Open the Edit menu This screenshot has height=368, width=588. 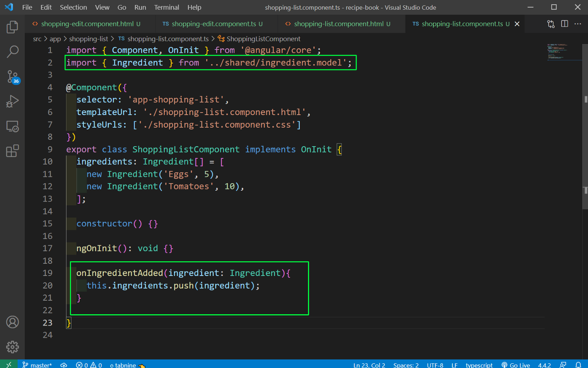[46, 7]
